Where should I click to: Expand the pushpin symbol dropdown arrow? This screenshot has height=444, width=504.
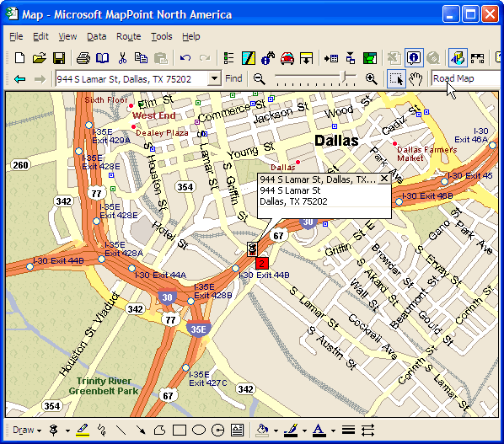pos(67,431)
